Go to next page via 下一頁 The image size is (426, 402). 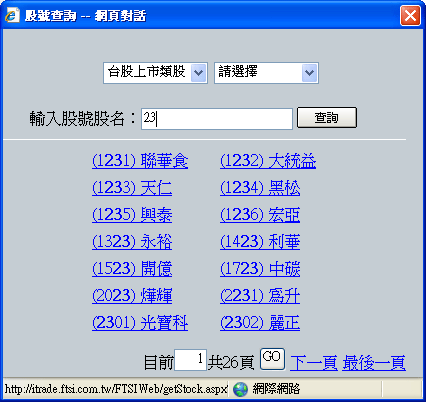(x=314, y=363)
